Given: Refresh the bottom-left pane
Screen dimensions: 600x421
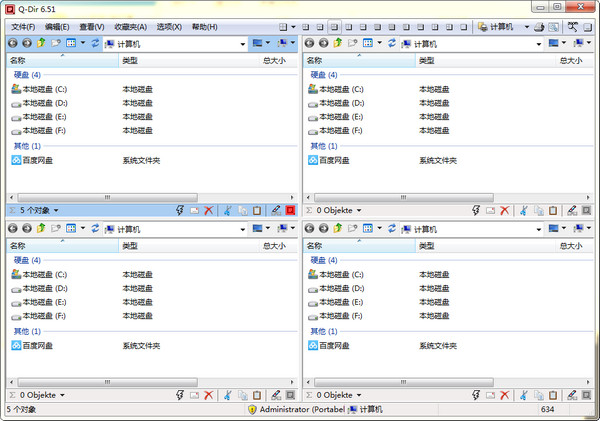Looking at the screenshot, I should click(x=95, y=228).
